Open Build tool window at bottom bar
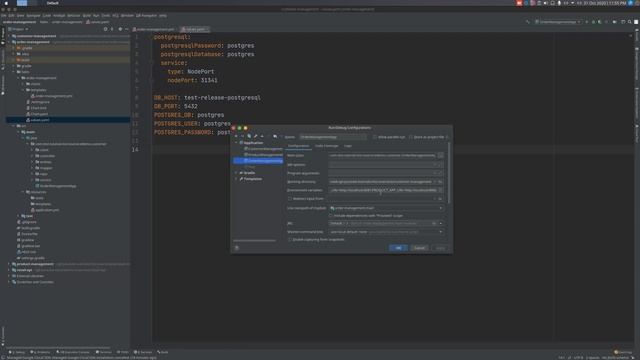The height and width of the screenshot is (360, 640). [162, 352]
